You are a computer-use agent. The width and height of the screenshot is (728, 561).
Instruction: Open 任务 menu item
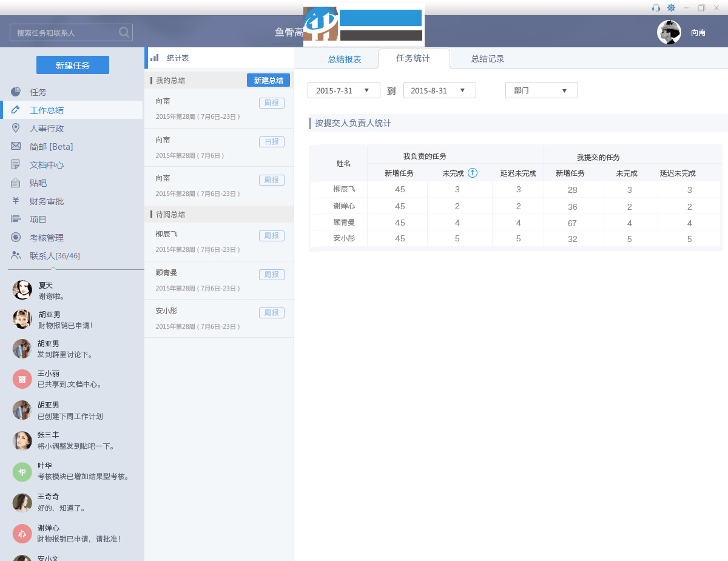[38, 92]
